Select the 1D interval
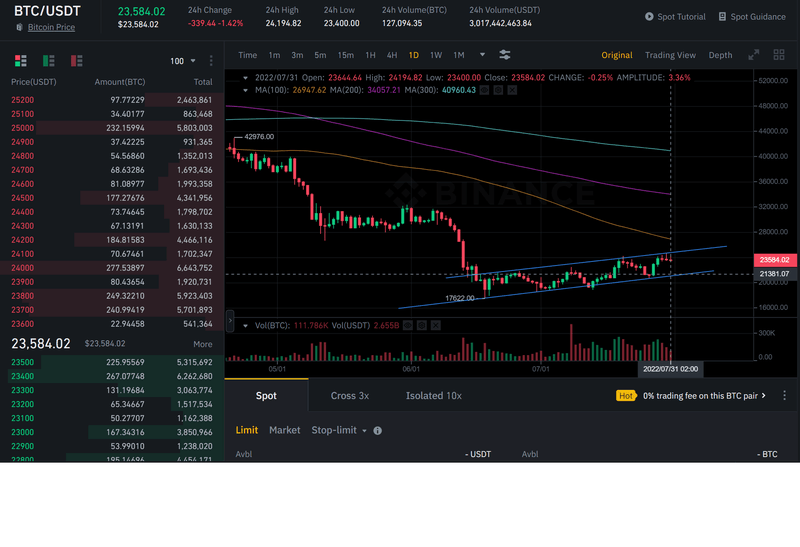800x547 pixels. point(414,55)
